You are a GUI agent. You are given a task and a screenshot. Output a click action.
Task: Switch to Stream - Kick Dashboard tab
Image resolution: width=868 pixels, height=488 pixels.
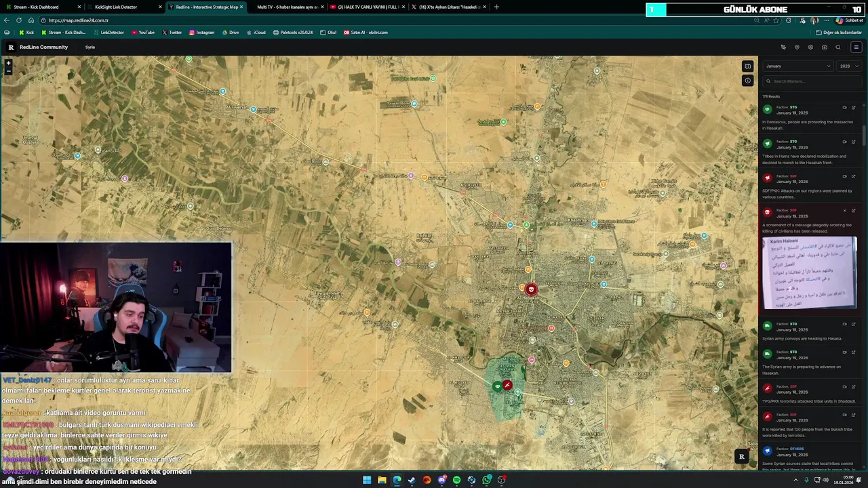click(x=41, y=7)
